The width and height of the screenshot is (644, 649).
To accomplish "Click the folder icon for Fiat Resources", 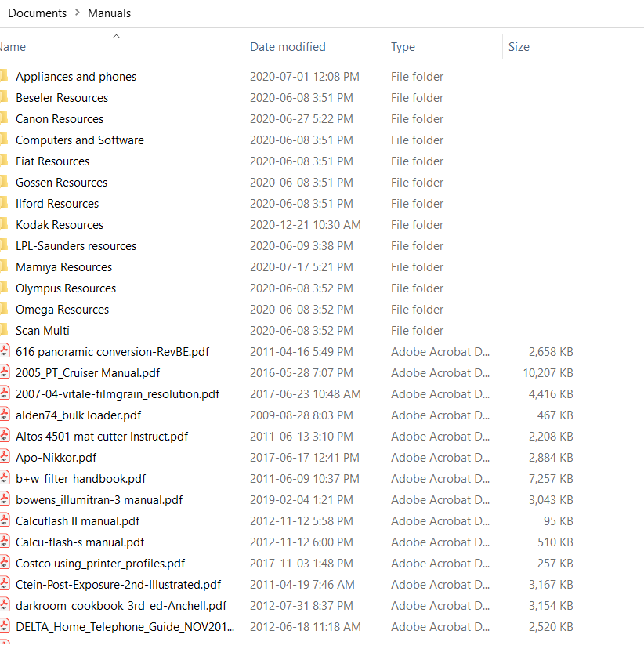I will [x=4, y=161].
